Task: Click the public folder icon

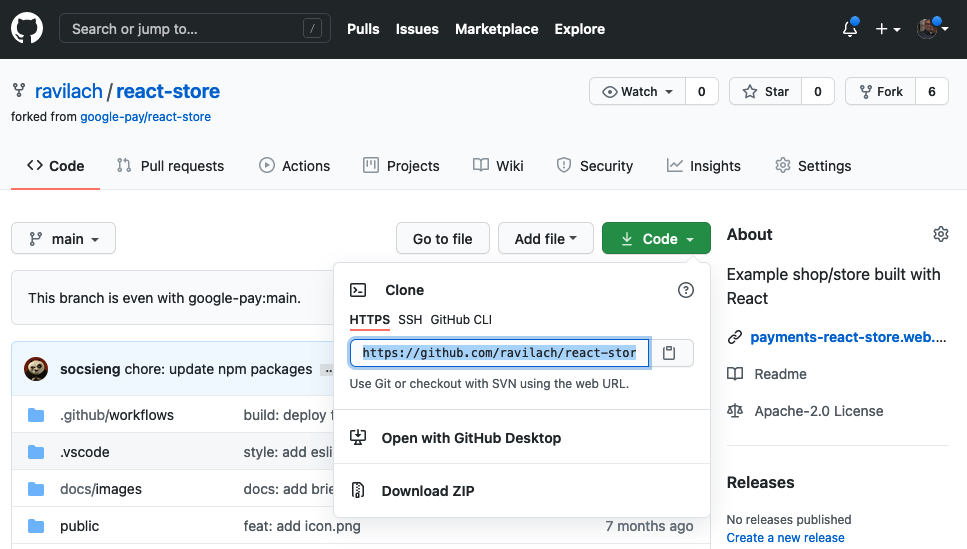Action: [x=36, y=526]
